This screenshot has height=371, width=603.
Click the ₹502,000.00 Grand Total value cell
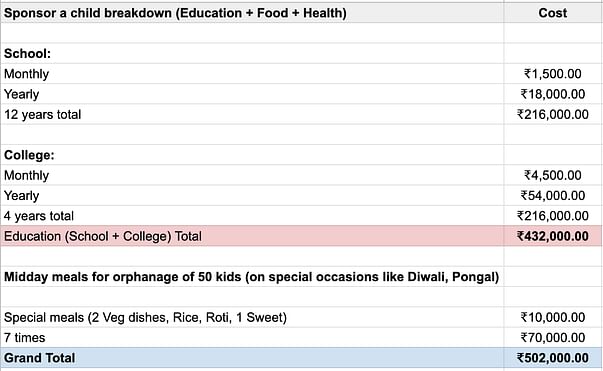tap(553, 358)
